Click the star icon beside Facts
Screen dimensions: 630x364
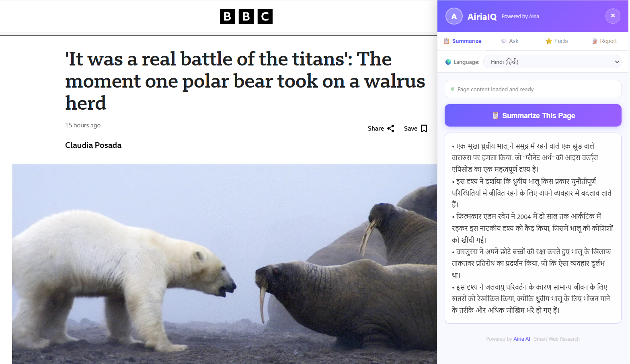coord(549,41)
